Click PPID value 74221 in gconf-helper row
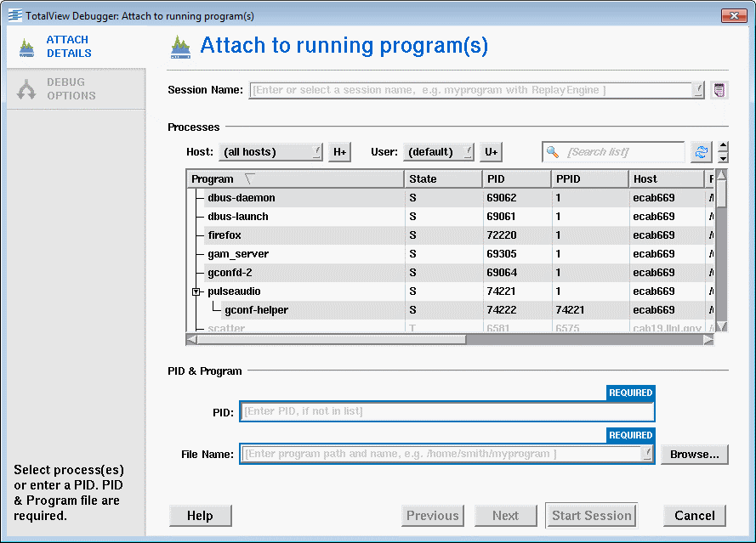The height and width of the screenshot is (543, 756). pyautogui.click(x=570, y=310)
